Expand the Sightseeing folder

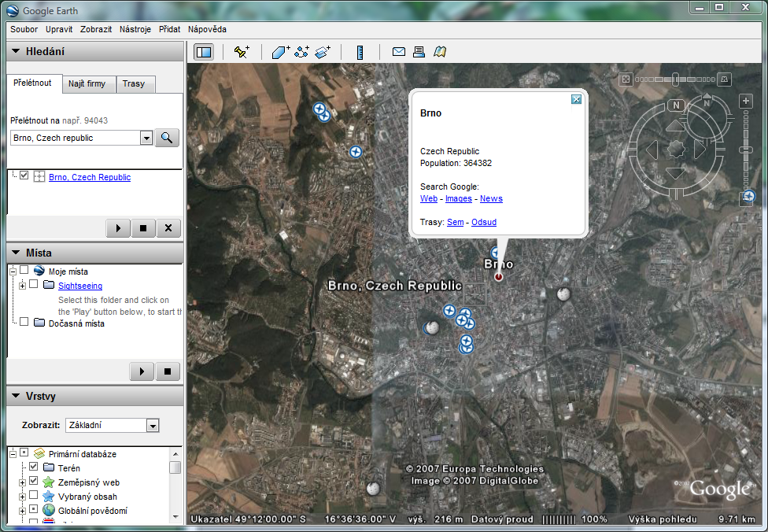coord(22,286)
